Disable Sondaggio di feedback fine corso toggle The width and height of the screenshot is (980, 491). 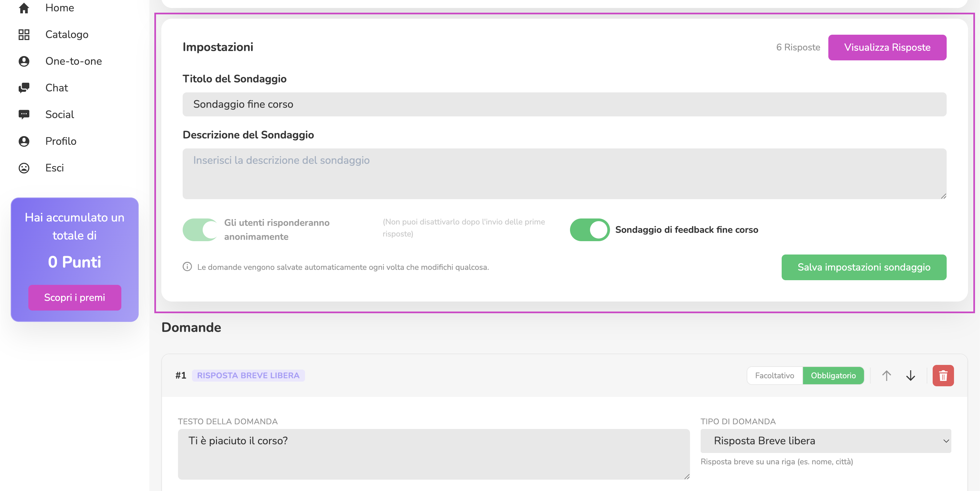point(590,229)
